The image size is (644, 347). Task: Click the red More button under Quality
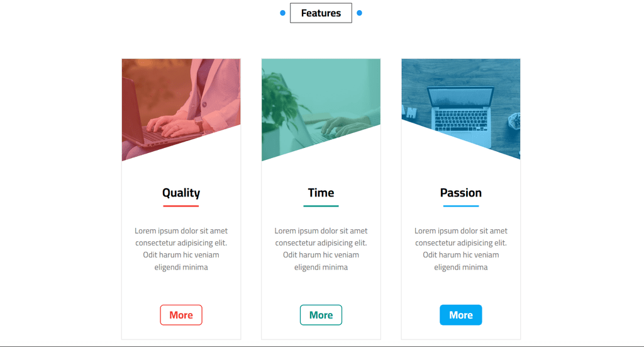[x=181, y=315]
